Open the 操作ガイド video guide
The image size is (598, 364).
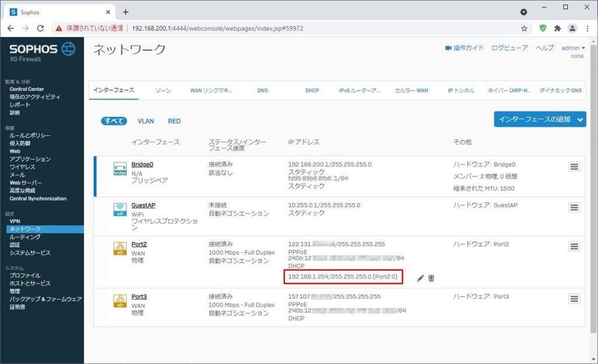coord(464,48)
